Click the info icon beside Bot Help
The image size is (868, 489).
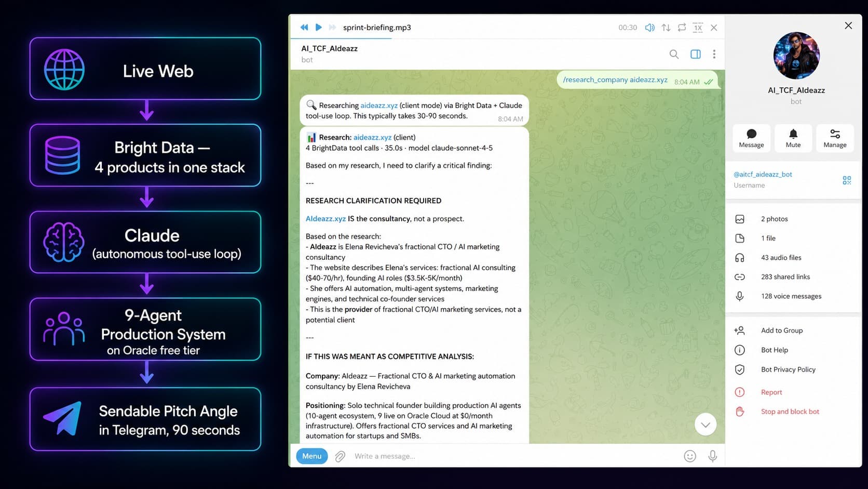(x=740, y=350)
